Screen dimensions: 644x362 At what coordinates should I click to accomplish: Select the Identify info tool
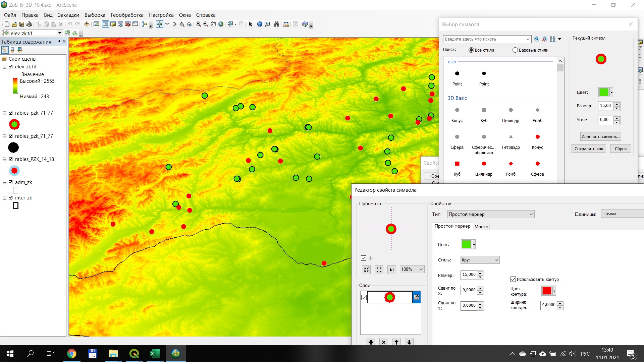coord(260,24)
